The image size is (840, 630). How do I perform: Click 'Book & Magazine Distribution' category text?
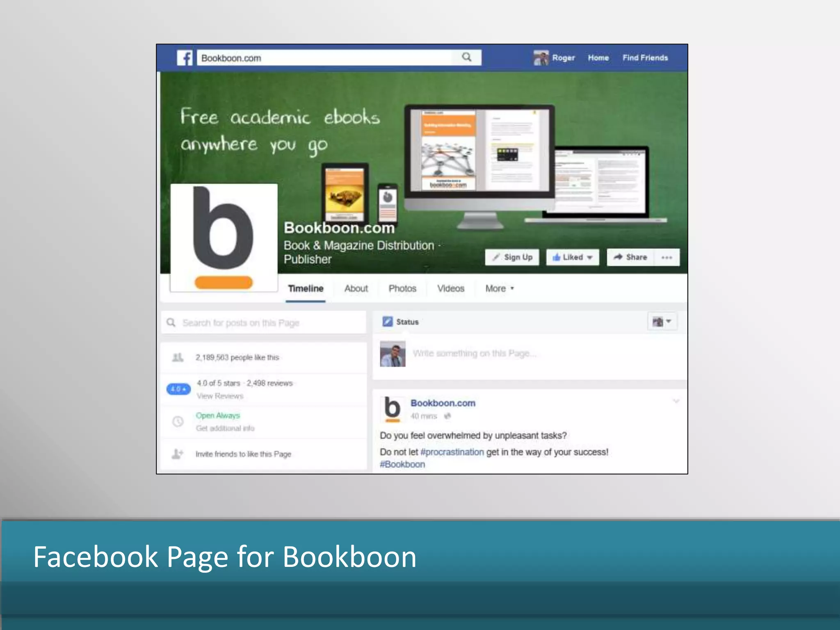coord(359,245)
